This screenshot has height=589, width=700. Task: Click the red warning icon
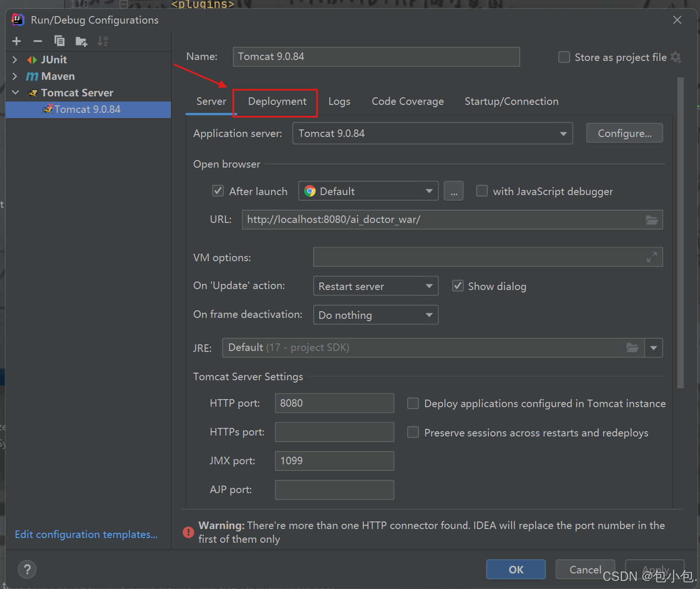(188, 532)
